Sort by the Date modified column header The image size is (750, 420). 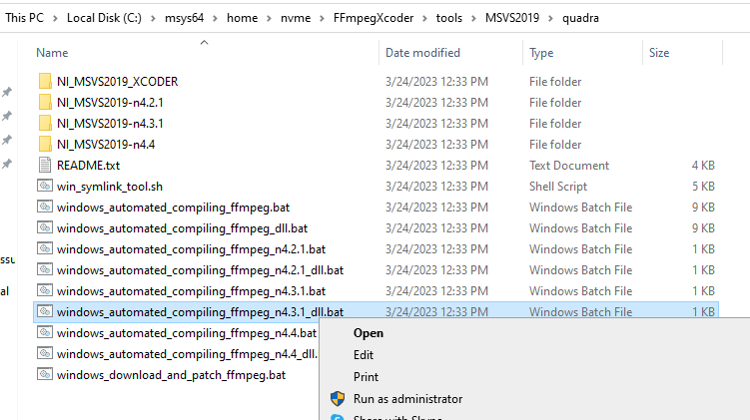(x=423, y=53)
